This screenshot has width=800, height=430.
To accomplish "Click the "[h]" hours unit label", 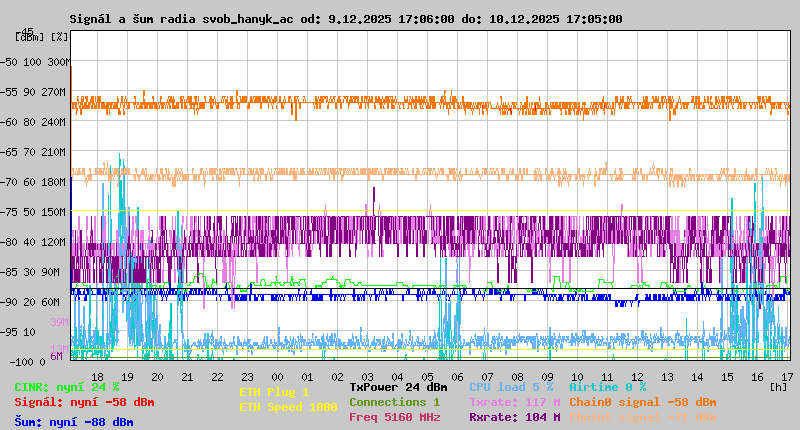I will 779,387.
